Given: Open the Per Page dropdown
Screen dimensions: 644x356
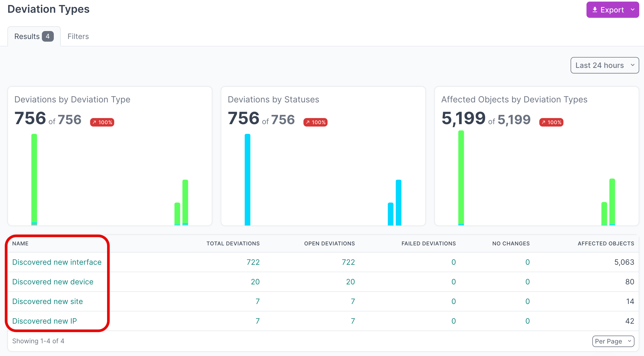Looking at the screenshot, I should [x=613, y=341].
